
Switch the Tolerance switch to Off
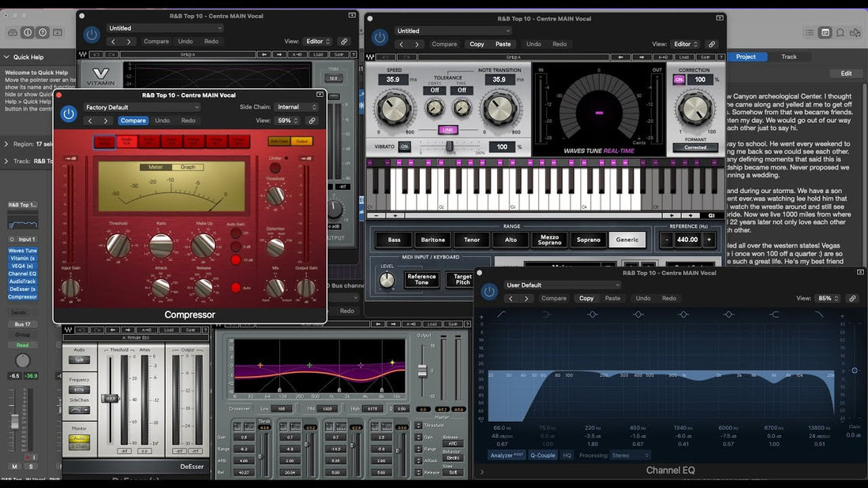(x=435, y=90)
